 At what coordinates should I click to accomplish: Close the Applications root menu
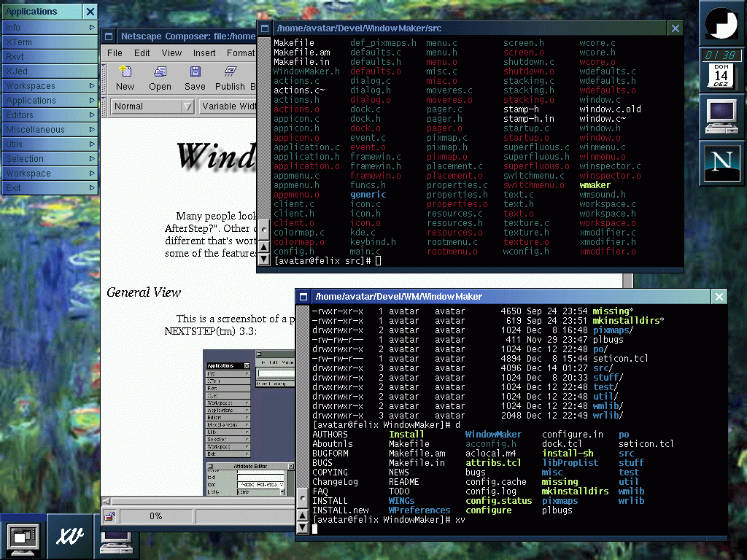[90, 12]
